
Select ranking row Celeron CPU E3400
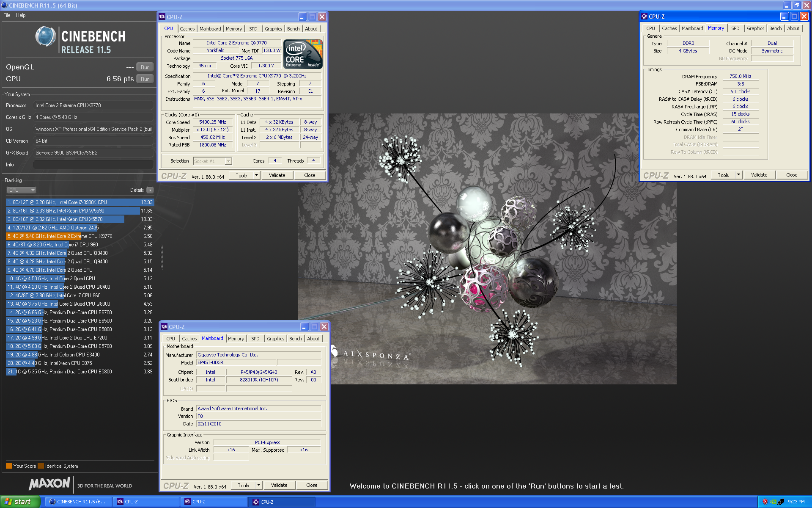click(x=80, y=355)
